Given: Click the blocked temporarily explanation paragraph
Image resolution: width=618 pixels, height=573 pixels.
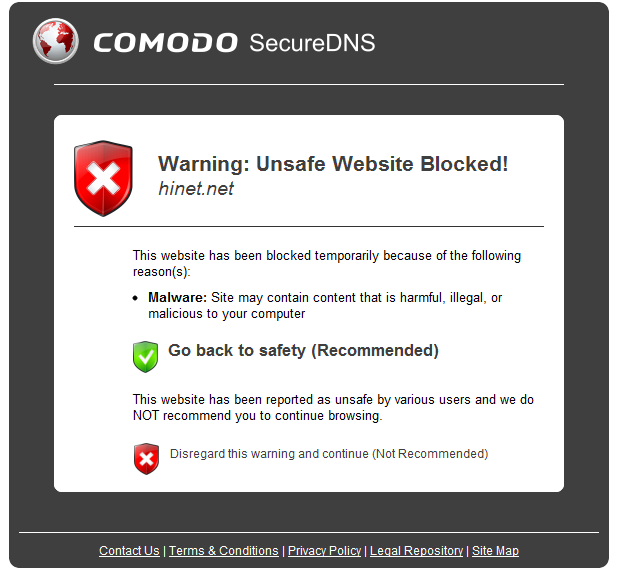Looking at the screenshot, I should 327,264.
